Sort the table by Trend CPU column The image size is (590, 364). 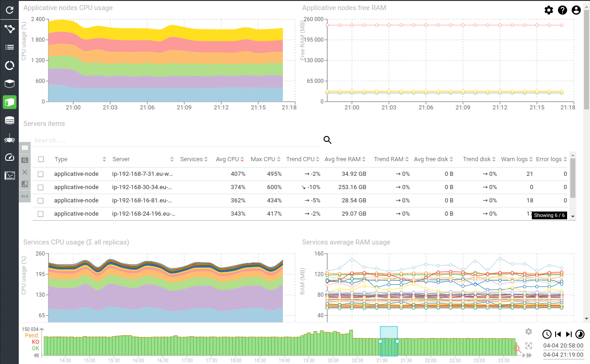[303, 159]
